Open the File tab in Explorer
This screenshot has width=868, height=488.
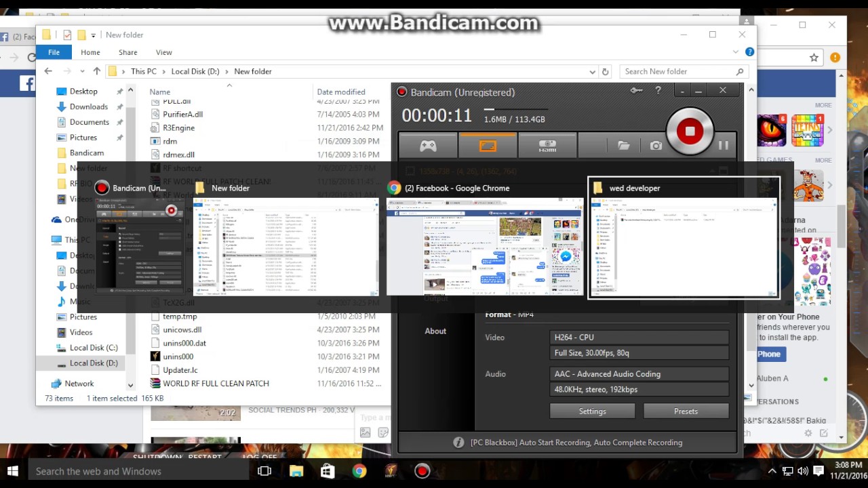(54, 52)
